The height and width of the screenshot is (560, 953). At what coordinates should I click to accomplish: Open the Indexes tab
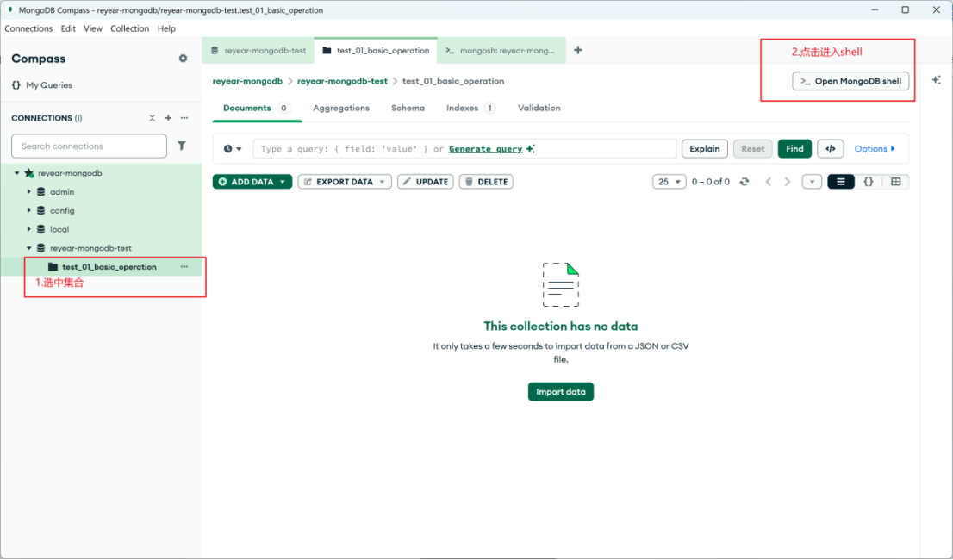[471, 108]
